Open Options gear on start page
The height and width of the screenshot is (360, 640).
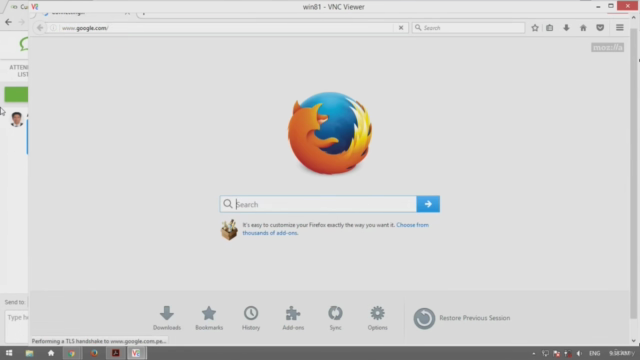tap(377, 318)
